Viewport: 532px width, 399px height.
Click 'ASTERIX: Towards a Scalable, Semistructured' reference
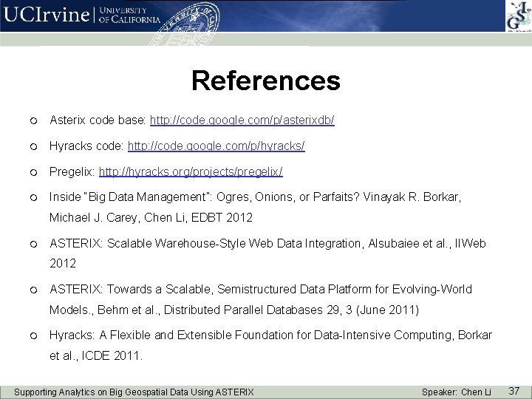click(261, 289)
